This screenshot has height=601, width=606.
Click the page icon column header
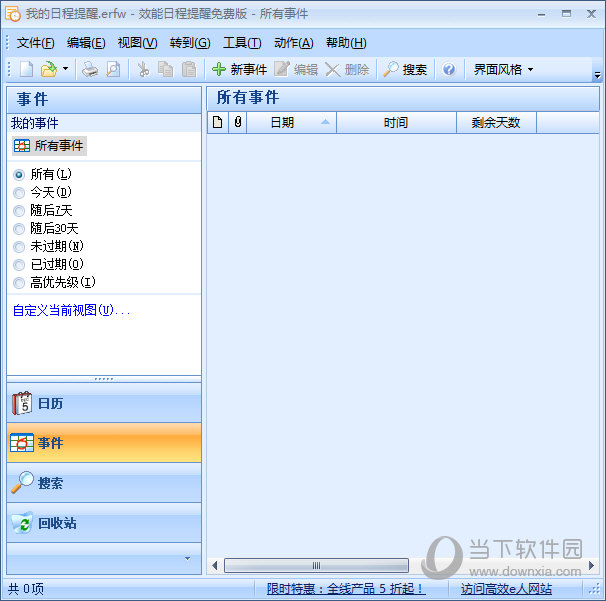pos(218,123)
